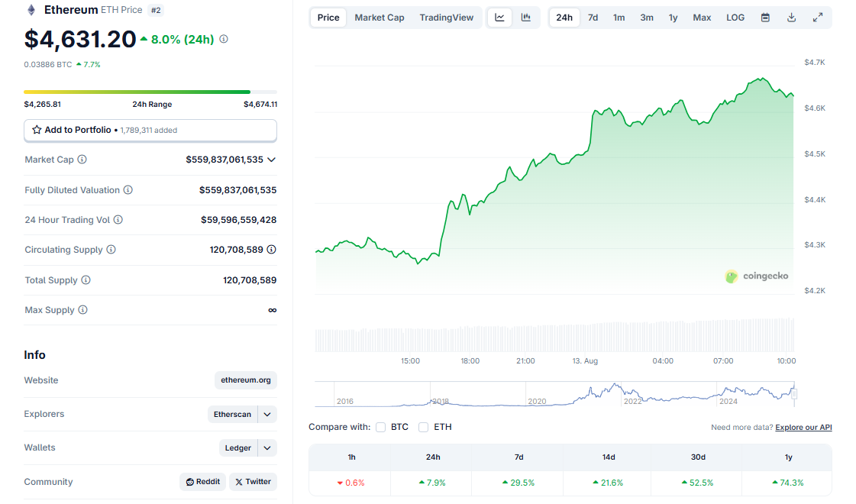The width and height of the screenshot is (856, 504).
Task: Click the 52.5% 30d change cell
Action: tap(697, 483)
